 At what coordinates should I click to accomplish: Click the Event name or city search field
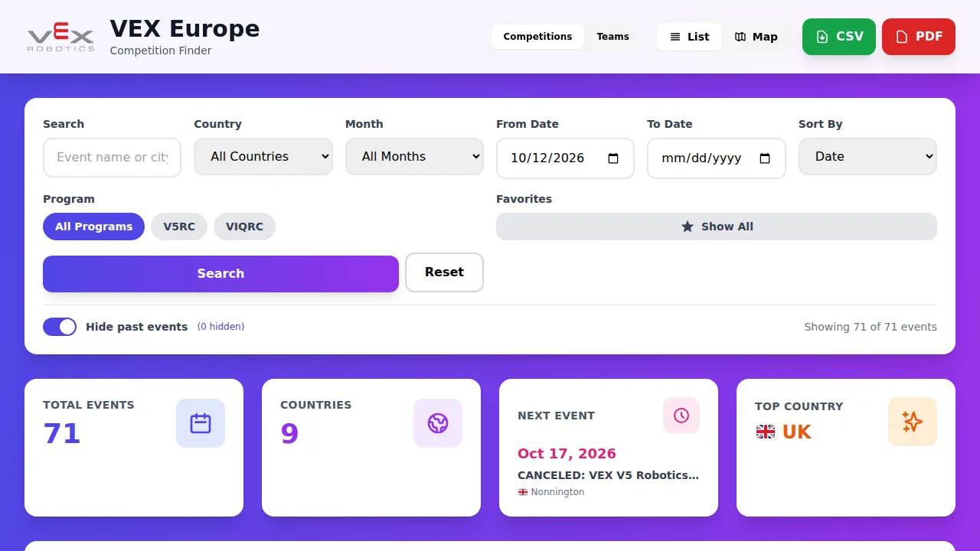112,158
